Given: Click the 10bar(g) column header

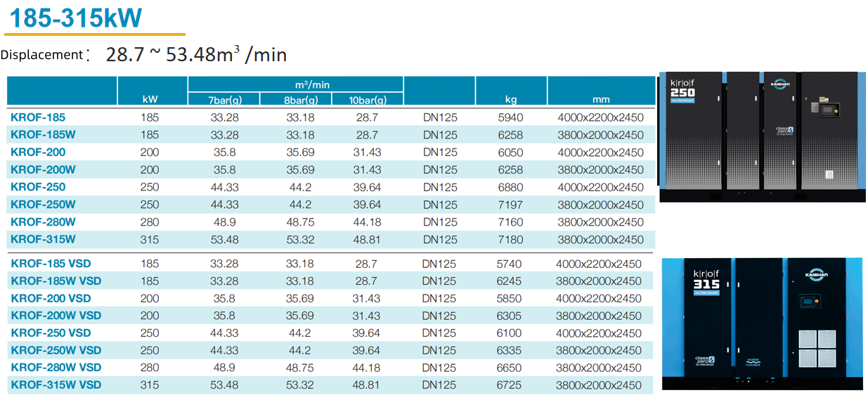Looking at the screenshot, I should [x=367, y=100].
